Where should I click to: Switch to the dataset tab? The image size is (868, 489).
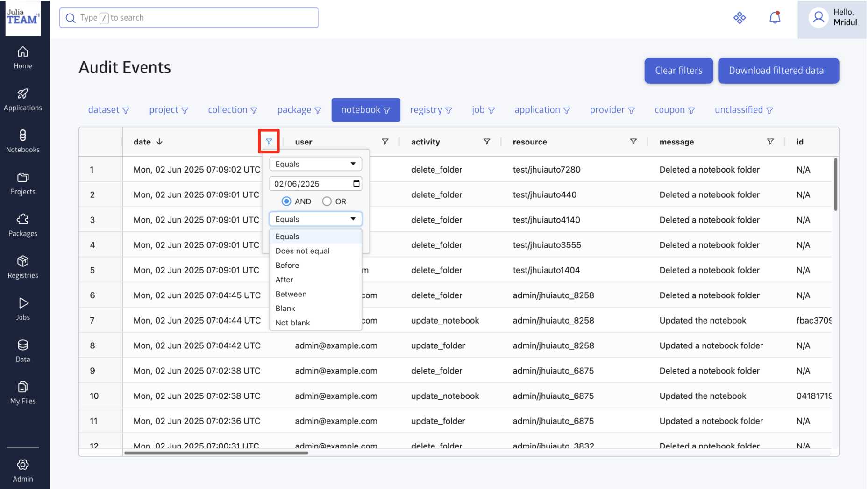[x=108, y=110]
